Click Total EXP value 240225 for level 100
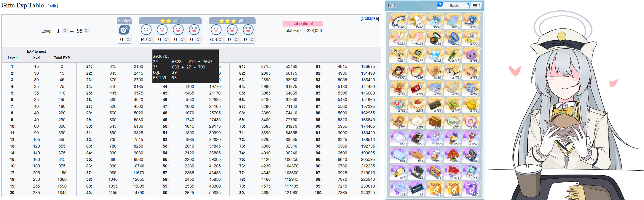 368,193
